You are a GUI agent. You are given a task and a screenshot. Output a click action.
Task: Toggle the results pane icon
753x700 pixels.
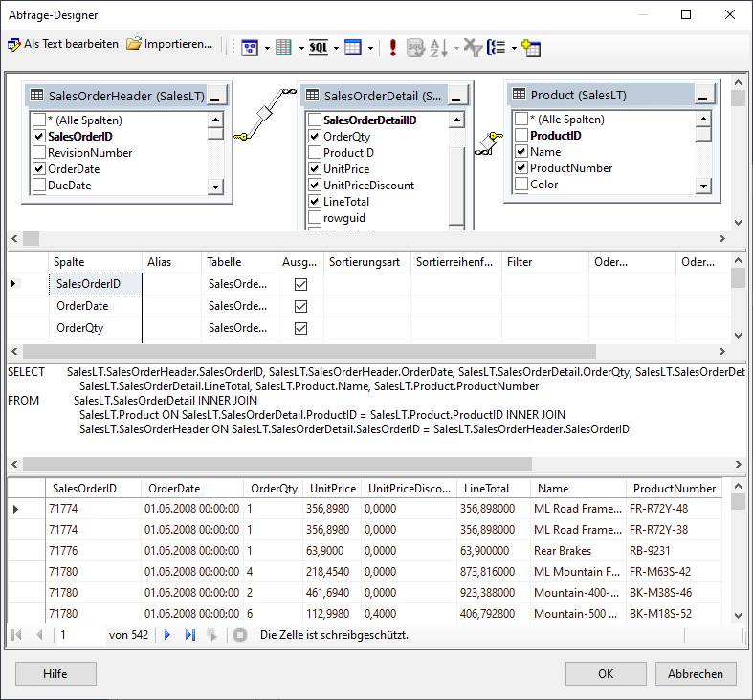coord(352,47)
